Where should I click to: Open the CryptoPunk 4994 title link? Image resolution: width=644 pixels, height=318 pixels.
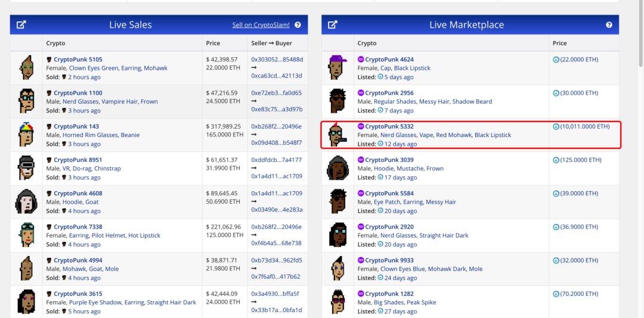pos(78,260)
